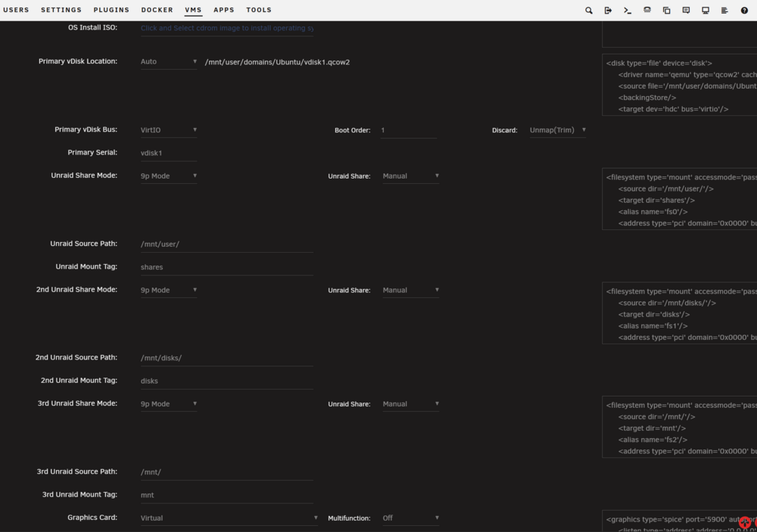Open the feedback speech bubble icon
The image size is (757, 532).
tap(686, 10)
